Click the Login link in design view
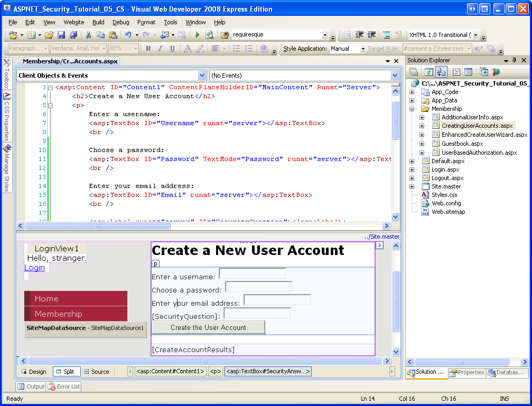Image resolution: width=532 pixels, height=406 pixels. click(x=34, y=268)
